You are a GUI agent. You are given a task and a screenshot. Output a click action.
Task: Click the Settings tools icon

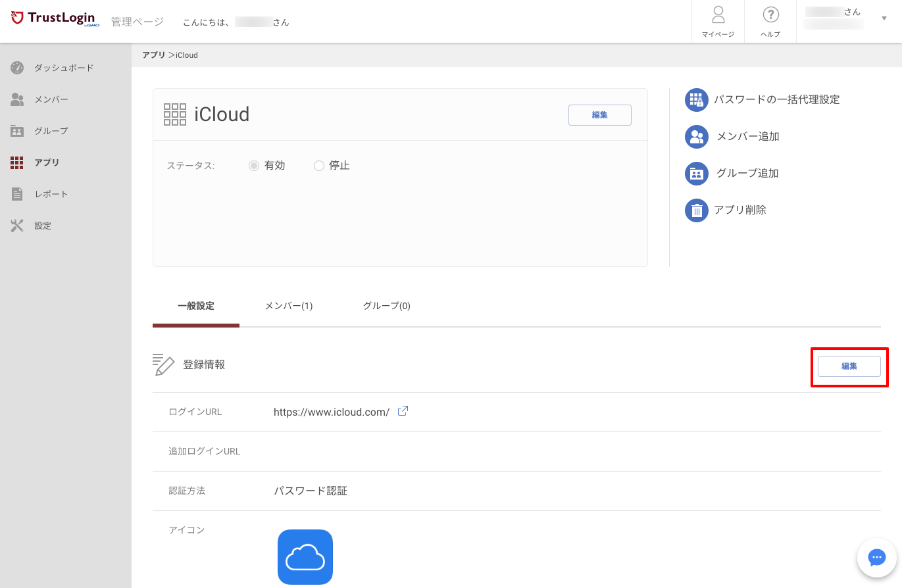pos(17,226)
